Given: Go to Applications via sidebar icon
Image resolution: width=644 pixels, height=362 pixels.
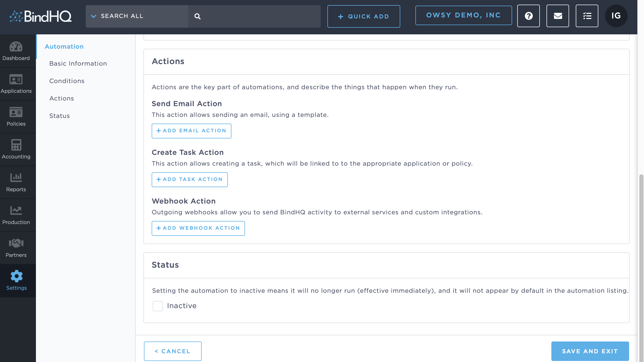Looking at the screenshot, I should (16, 80).
